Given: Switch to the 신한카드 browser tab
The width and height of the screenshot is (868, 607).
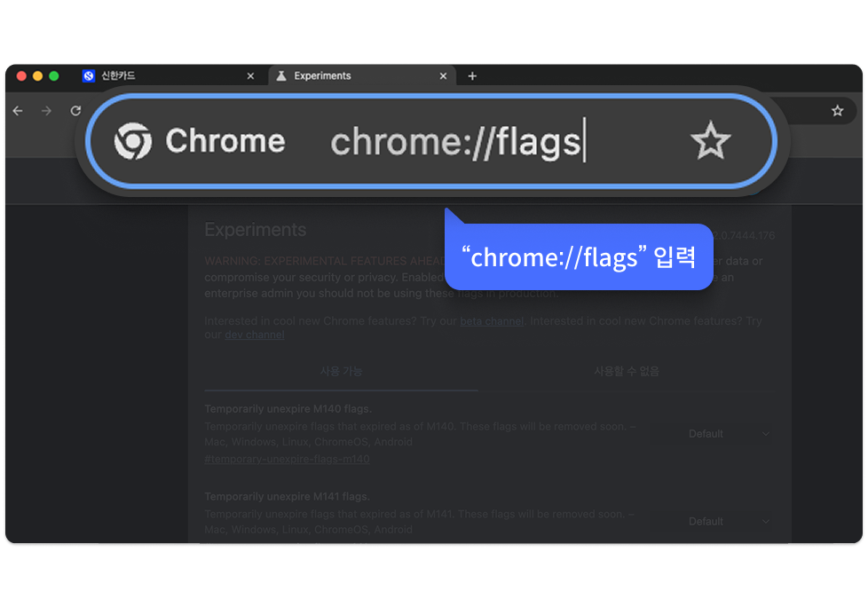Looking at the screenshot, I should (x=142, y=76).
